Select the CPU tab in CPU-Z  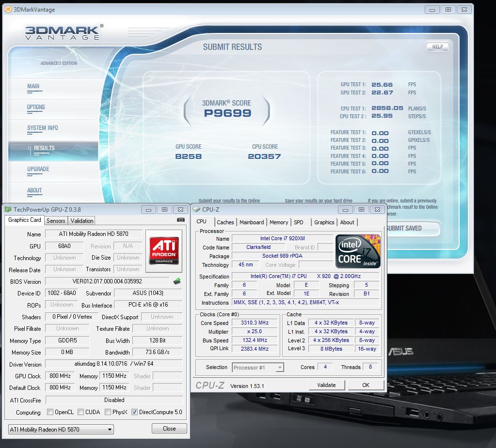tap(202, 221)
